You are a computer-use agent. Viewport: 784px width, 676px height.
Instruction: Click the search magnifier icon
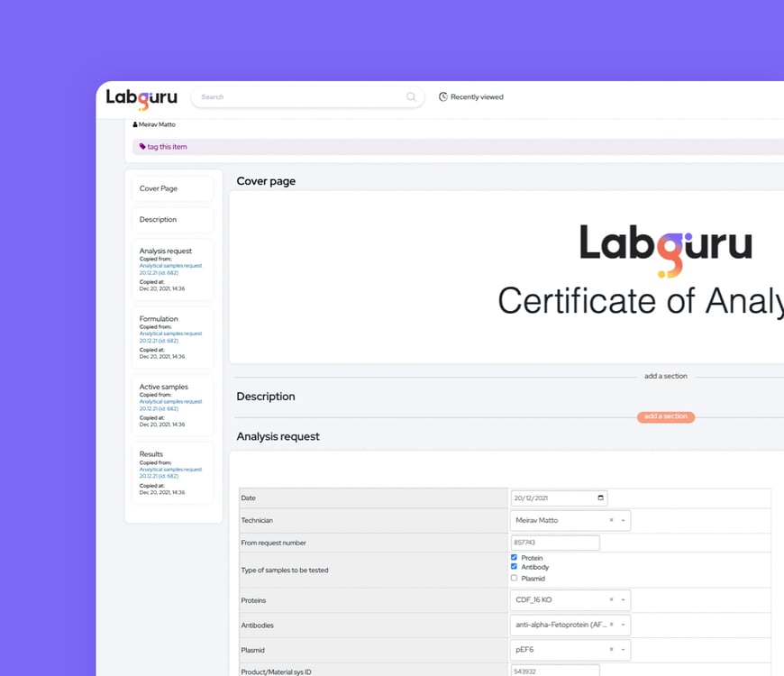click(x=410, y=96)
